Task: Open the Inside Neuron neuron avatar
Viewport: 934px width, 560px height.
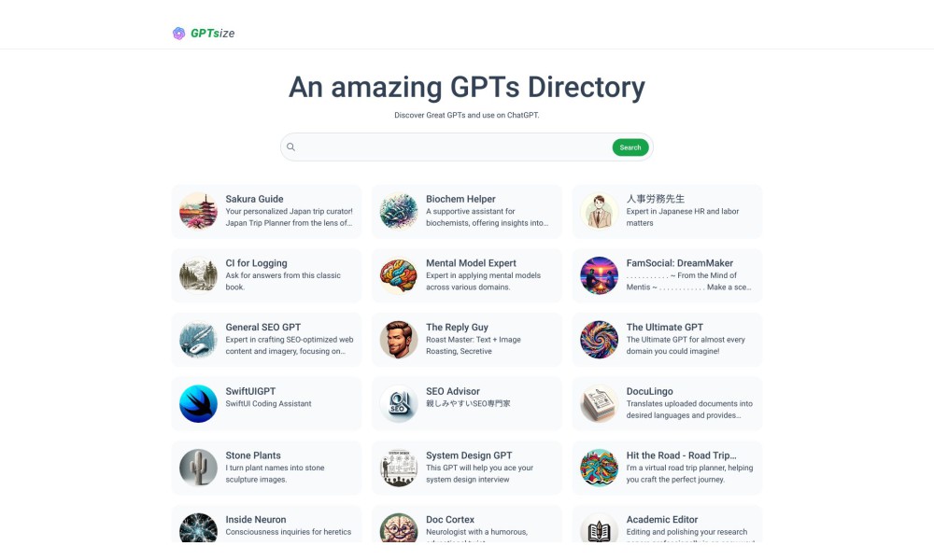Action: (x=198, y=528)
